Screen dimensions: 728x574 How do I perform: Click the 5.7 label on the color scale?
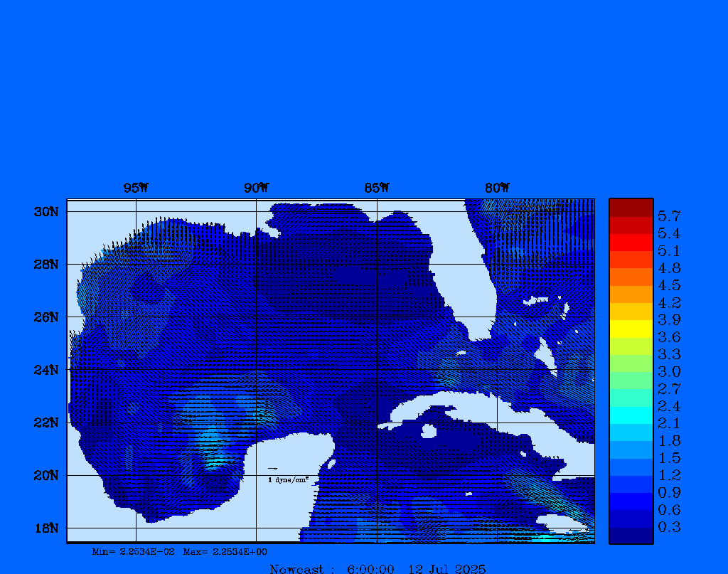click(668, 216)
